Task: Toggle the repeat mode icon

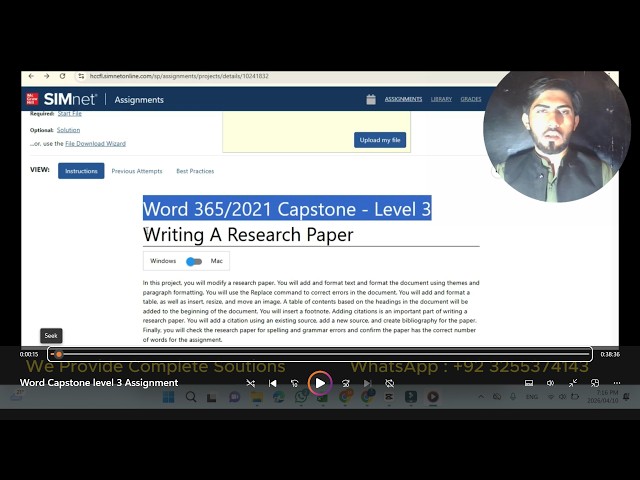Action: 389,383
